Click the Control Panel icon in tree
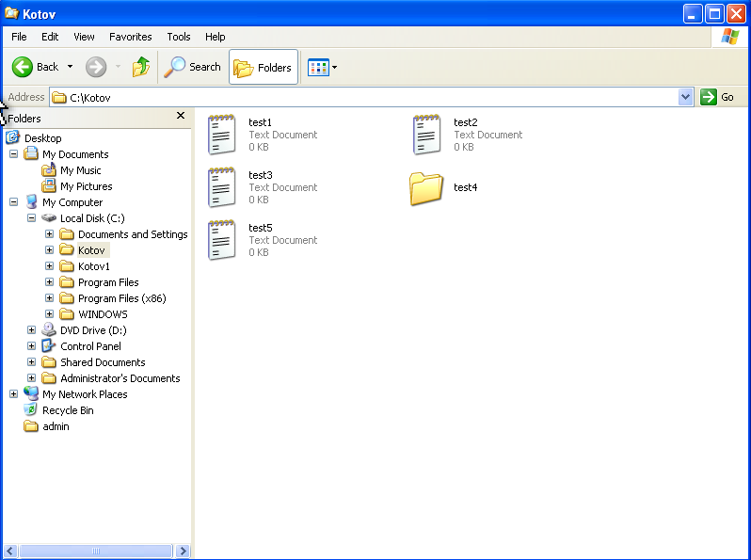 [49, 345]
